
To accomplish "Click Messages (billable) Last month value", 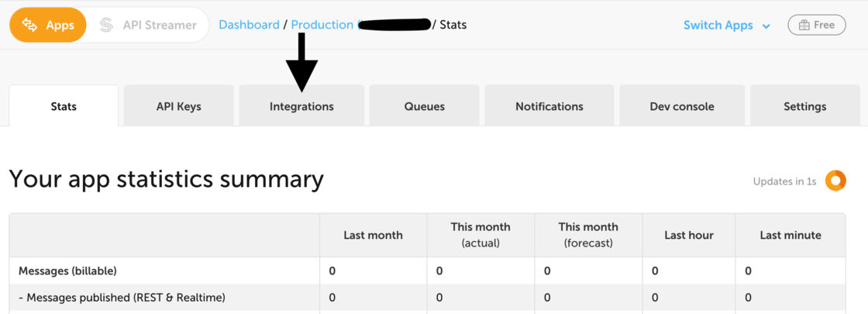I will (332, 271).
